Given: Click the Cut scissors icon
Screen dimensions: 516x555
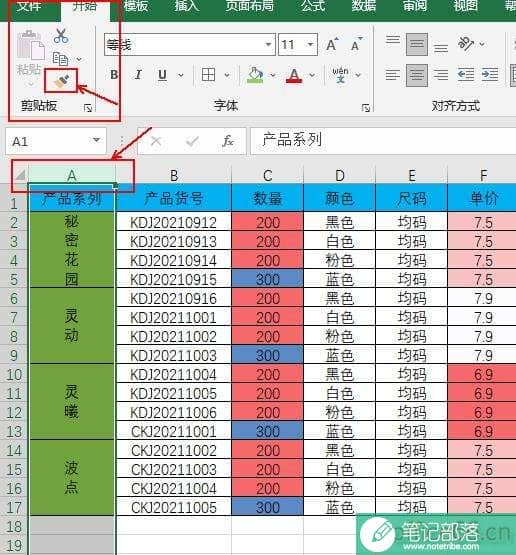Looking at the screenshot, I should pos(61,36).
